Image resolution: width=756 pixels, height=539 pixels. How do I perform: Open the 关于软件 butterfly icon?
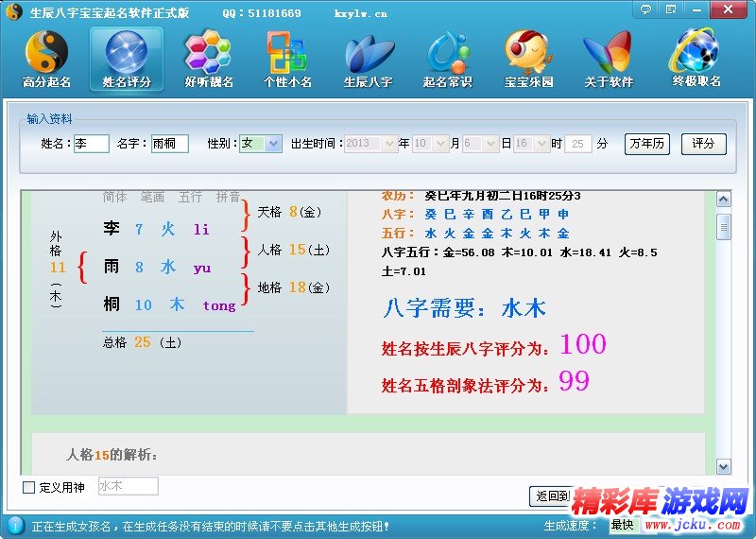(x=607, y=52)
